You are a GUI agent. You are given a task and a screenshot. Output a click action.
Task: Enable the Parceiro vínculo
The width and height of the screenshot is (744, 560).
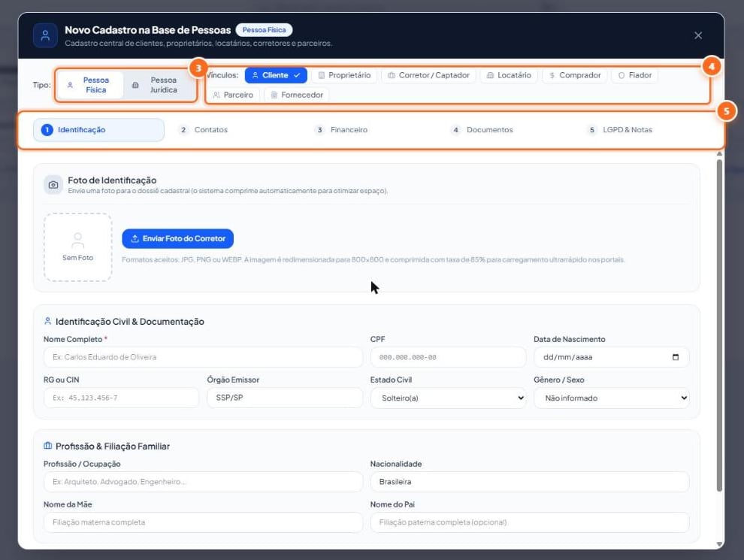[233, 95]
